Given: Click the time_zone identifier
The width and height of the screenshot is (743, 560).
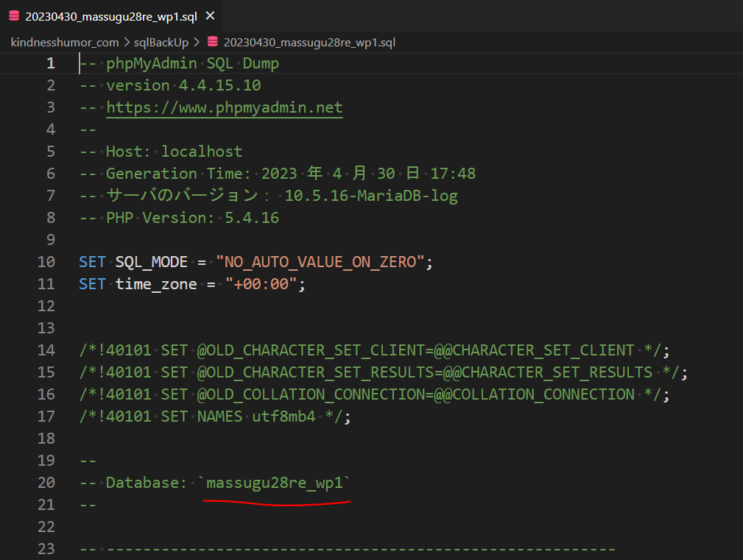Looking at the screenshot, I should (156, 284).
